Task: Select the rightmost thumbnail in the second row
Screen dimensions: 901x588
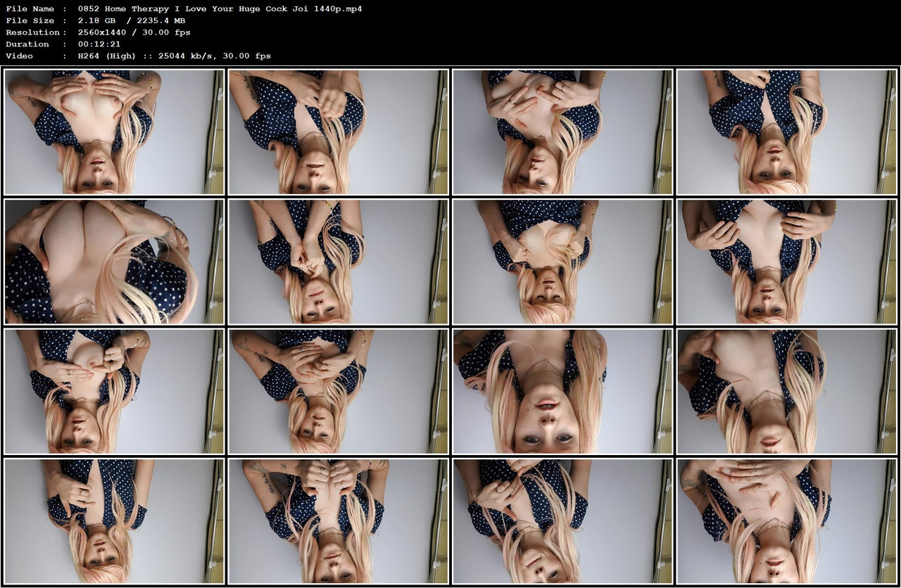Action: click(x=788, y=261)
